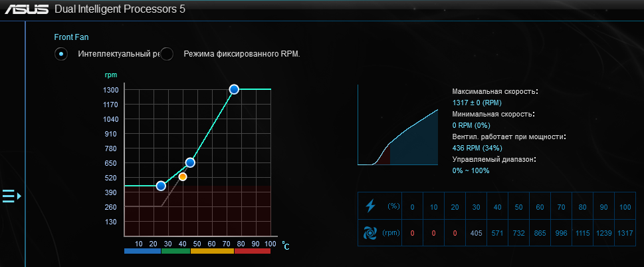Select the fixed RPM mode radio button
Viewport: 644px width, 267px height.
[167, 54]
